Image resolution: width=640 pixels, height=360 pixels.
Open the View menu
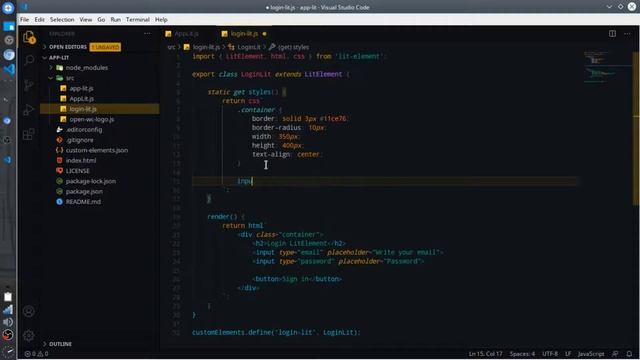pyautogui.click(x=86, y=20)
